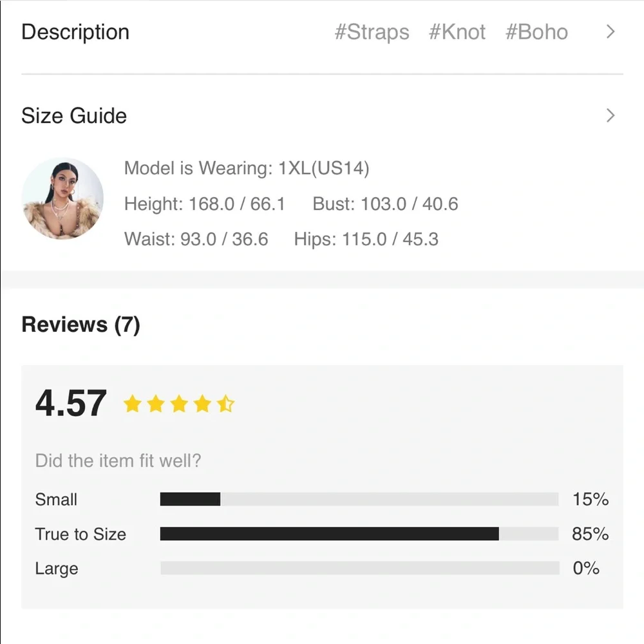Switch to the Description section

[x=75, y=32]
